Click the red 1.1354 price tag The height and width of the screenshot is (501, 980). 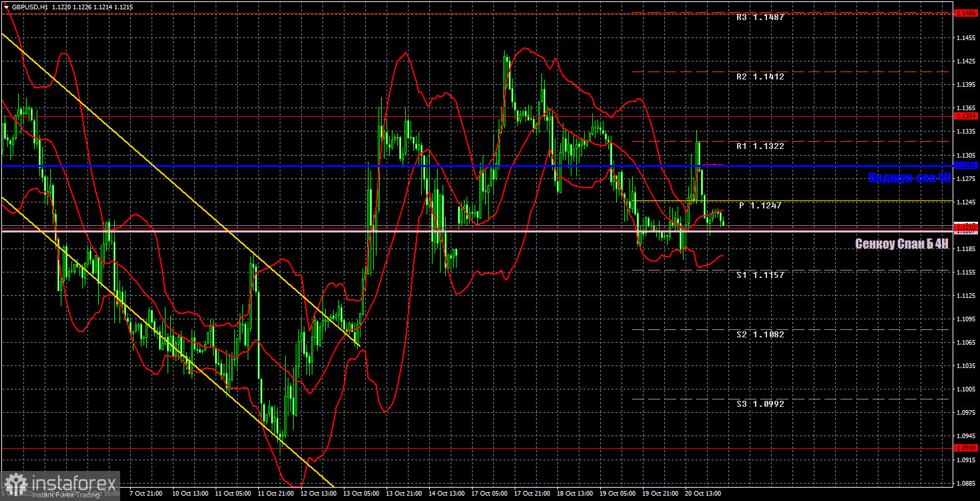pyautogui.click(x=966, y=116)
